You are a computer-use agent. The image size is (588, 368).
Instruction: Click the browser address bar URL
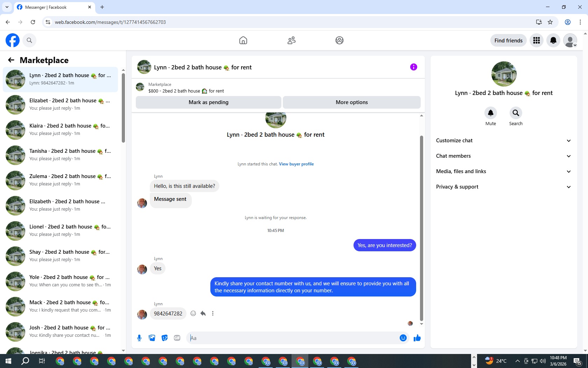(x=110, y=22)
